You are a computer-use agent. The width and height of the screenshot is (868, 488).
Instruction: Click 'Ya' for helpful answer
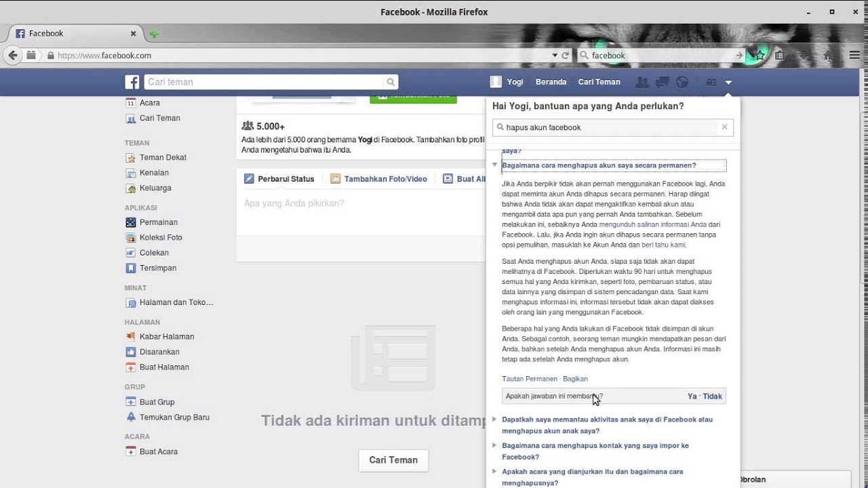point(692,396)
